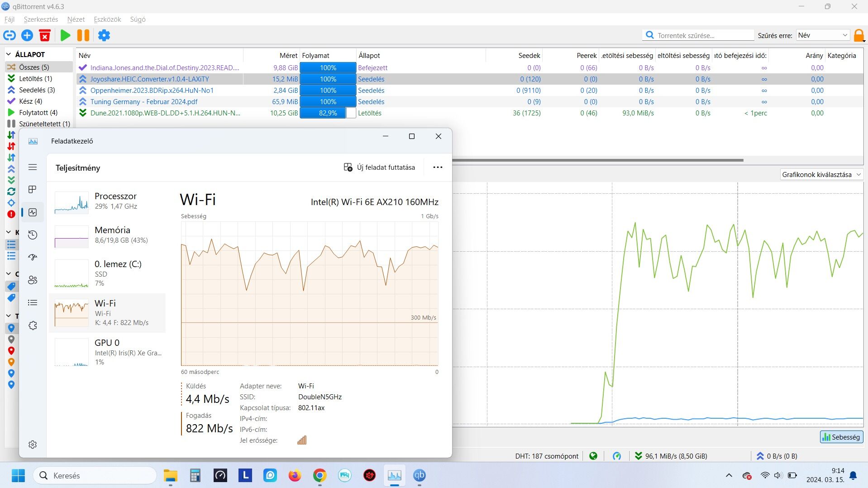Select Oppenheimer.2023.BDRip torrent row
The width and height of the screenshot is (868, 488).
(470, 90)
